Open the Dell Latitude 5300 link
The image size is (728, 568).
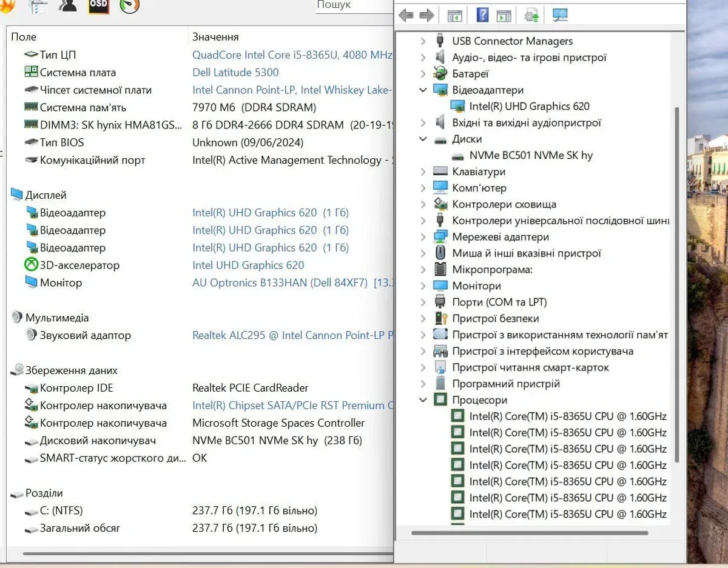pyautogui.click(x=235, y=72)
